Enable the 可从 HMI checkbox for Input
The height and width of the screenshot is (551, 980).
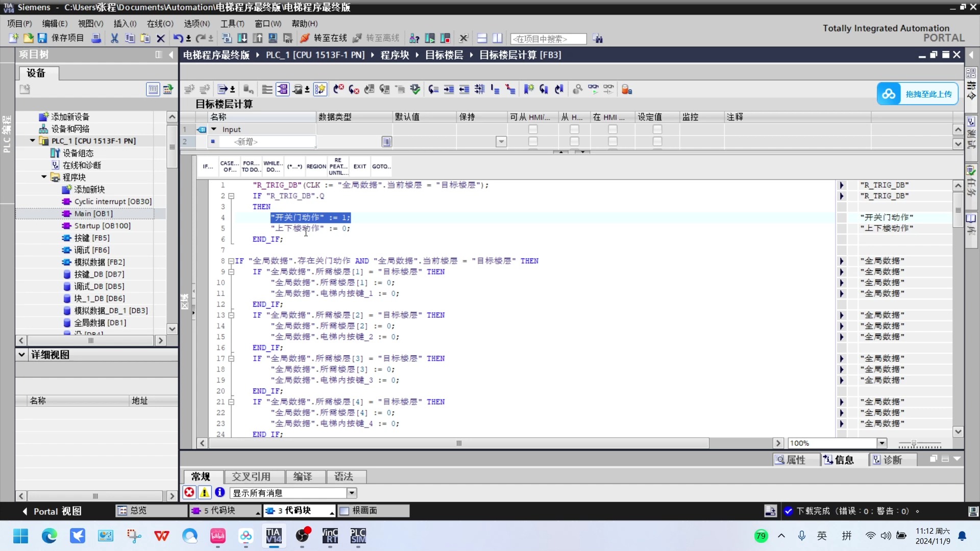pyautogui.click(x=533, y=129)
